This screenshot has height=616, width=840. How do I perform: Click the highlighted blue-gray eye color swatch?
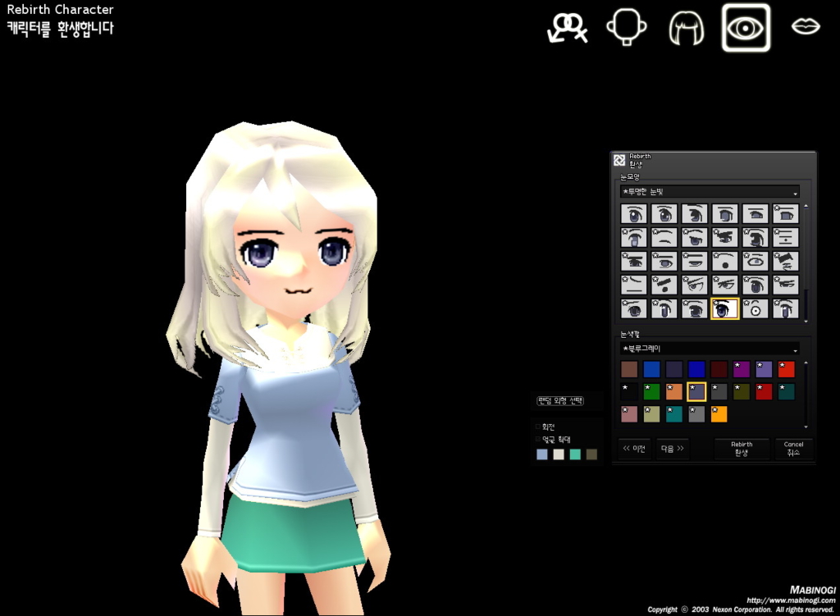pyautogui.click(x=696, y=391)
